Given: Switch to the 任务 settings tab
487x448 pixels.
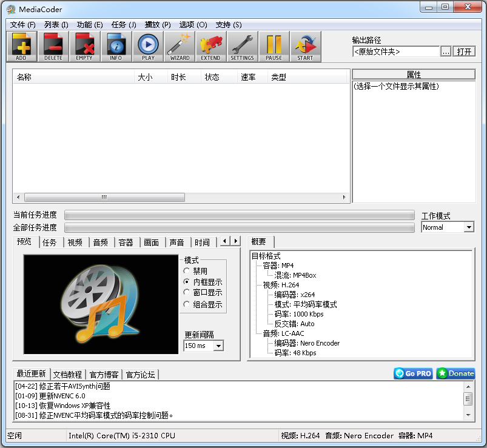Looking at the screenshot, I should click(x=50, y=242).
